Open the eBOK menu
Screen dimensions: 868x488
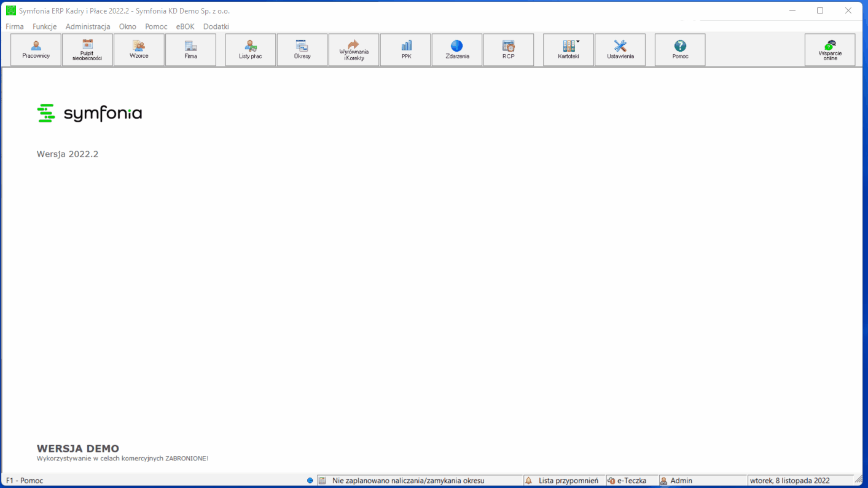pos(185,26)
